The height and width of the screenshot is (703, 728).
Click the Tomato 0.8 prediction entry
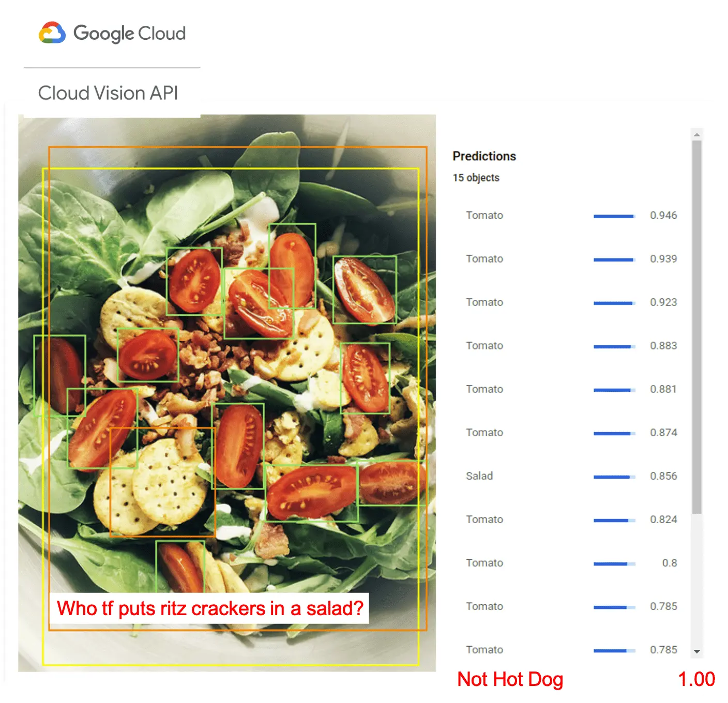coord(571,563)
